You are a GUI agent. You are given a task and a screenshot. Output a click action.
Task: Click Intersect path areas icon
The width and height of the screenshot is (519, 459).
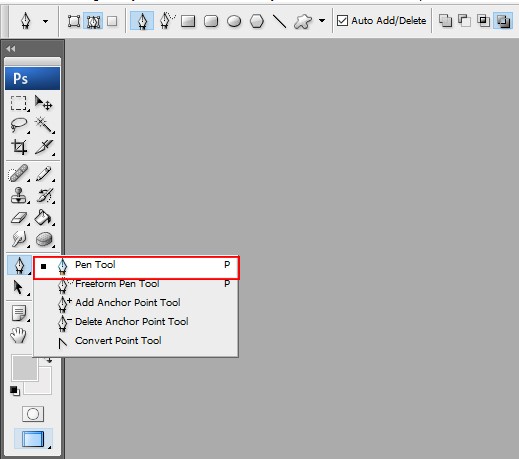click(483, 21)
